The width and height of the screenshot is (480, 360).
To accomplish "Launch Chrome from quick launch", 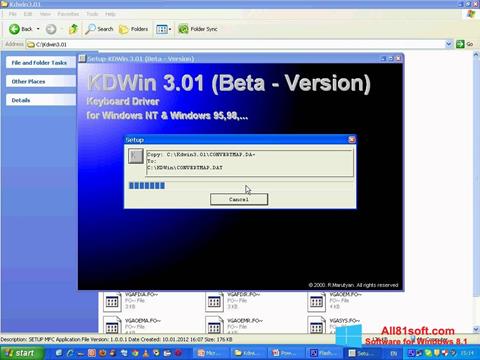I will 135,353.
